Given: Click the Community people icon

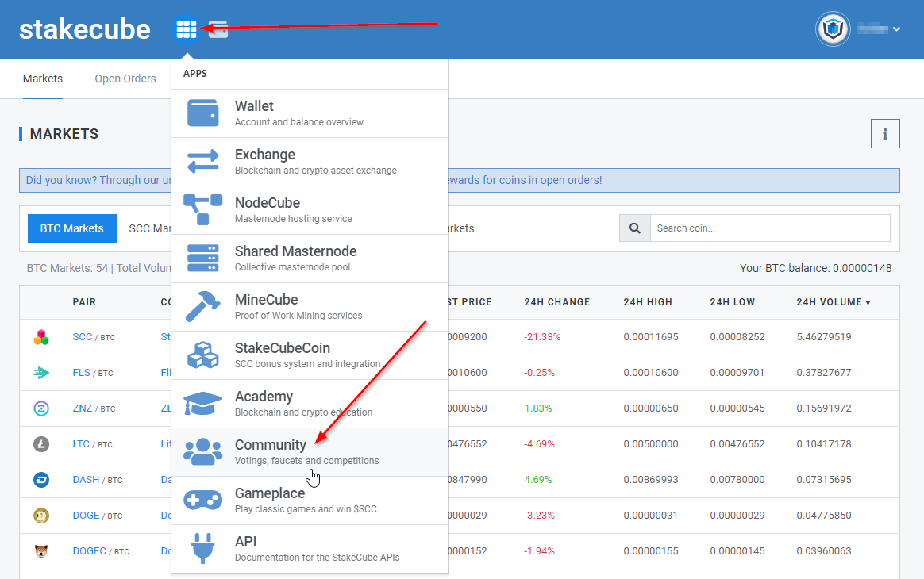Looking at the screenshot, I should 202,452.
